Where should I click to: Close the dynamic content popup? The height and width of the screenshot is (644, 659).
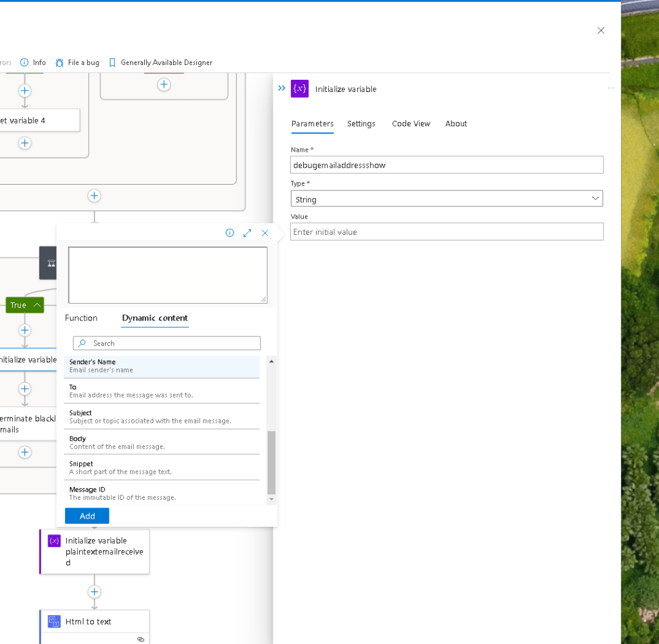265,233
